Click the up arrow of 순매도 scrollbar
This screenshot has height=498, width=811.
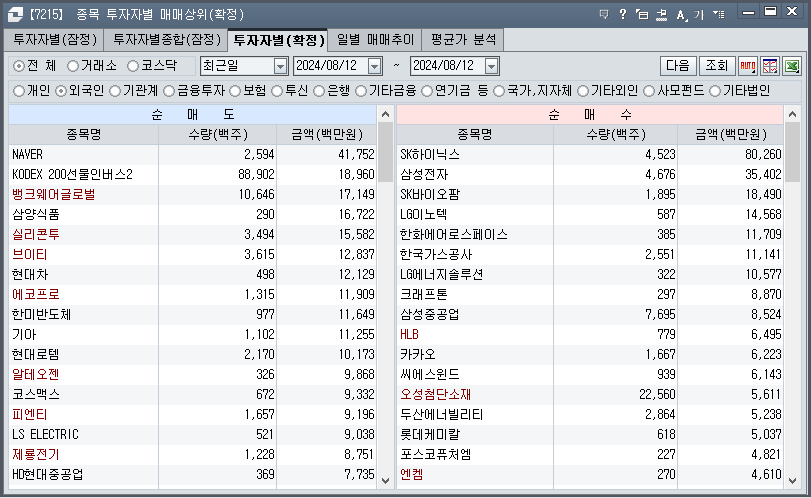(385, 114)
